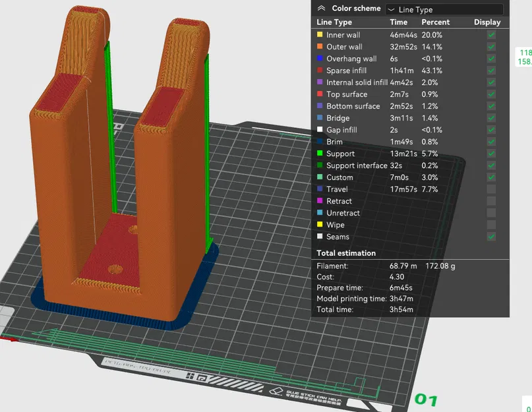This screenshot has height=412, width=532.
Task: Toggle Top surface display checkbox
Action: click(491, 94)
